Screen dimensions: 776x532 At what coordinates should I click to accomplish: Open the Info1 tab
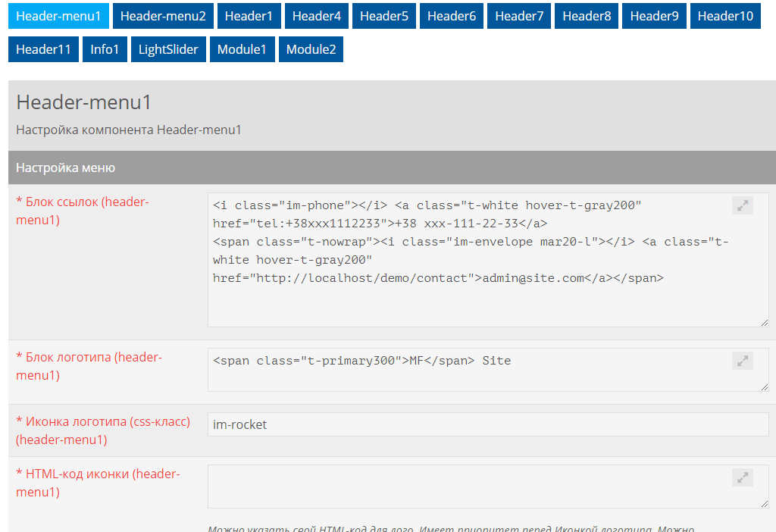click(105, 50)
